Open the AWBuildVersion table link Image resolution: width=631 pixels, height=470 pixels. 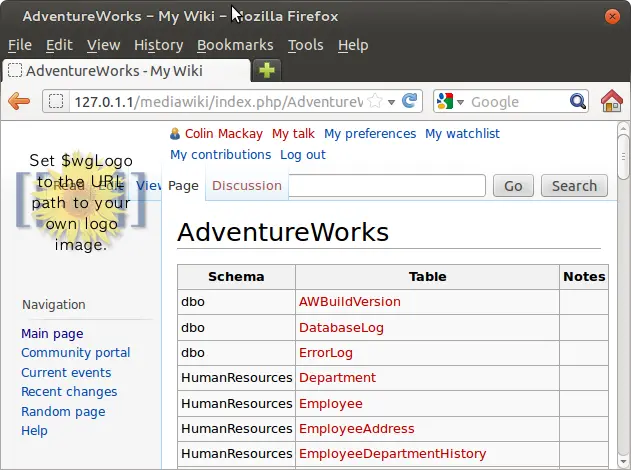click(350, 302)
